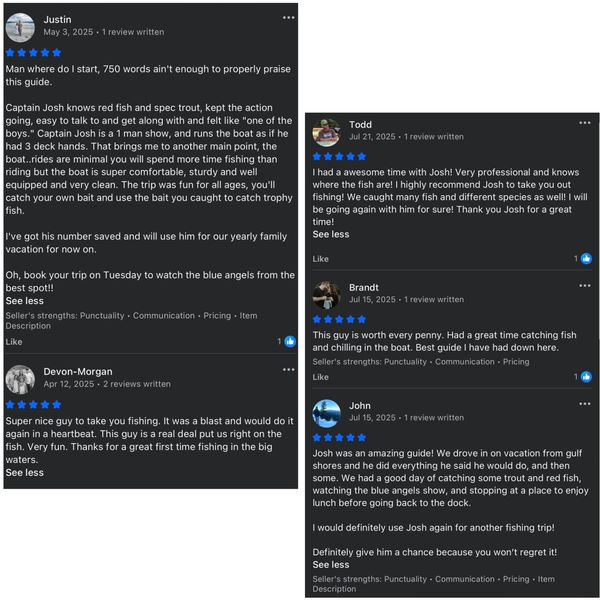Image resolution: width=600 pixels, height=600 pixels.
Task: Open Justin's reviewer profile name
Action: point(57,19)
